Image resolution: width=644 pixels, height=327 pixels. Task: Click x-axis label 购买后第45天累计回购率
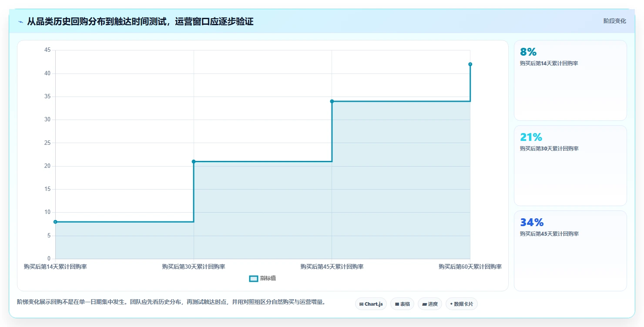coord(332,267)
